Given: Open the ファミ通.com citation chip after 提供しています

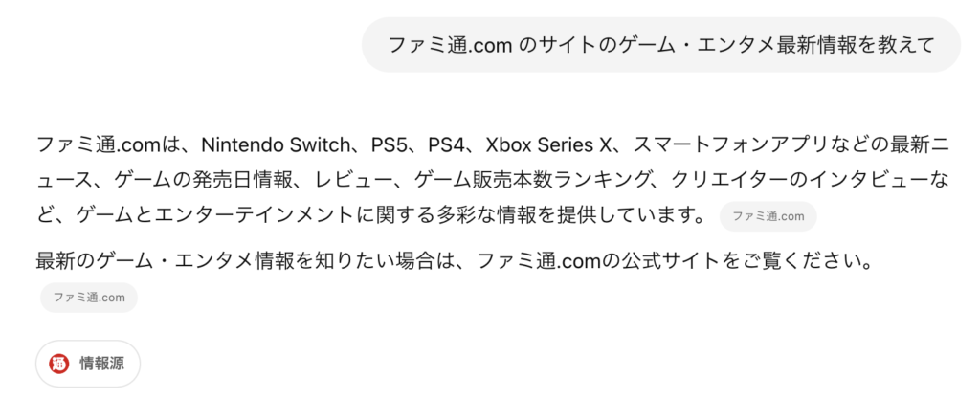Looking at the screenshot, I should [x=768, y=216].
